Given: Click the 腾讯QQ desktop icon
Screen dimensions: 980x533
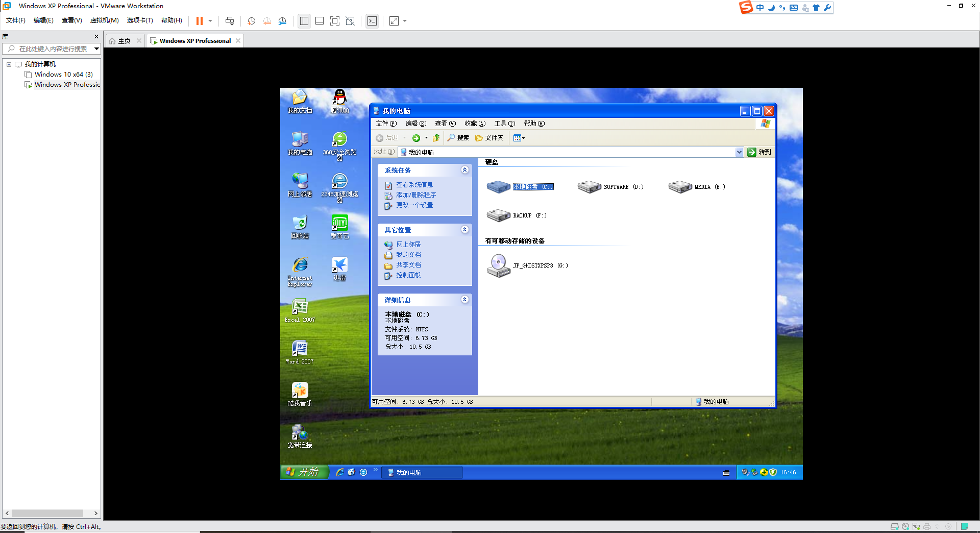Looking at the screenshot, I should 339,101.
